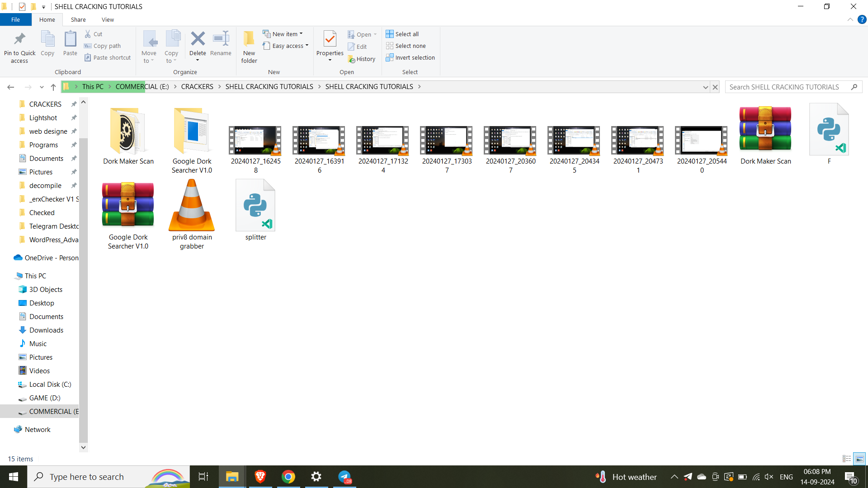
Task: Drag the vertical scrollbar in sidebar
Action: 84,274
